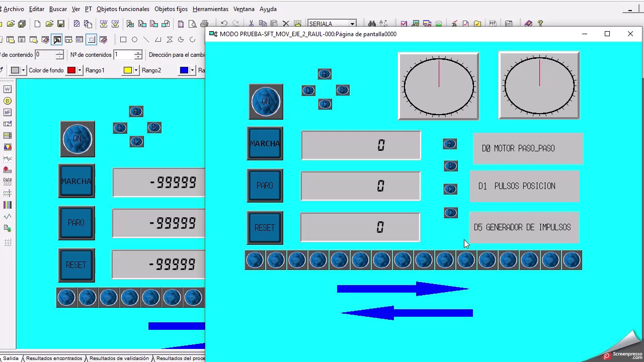The image size is (644, 362).
Task: Open the SERIALA dropdown
Action: [352, 24]
